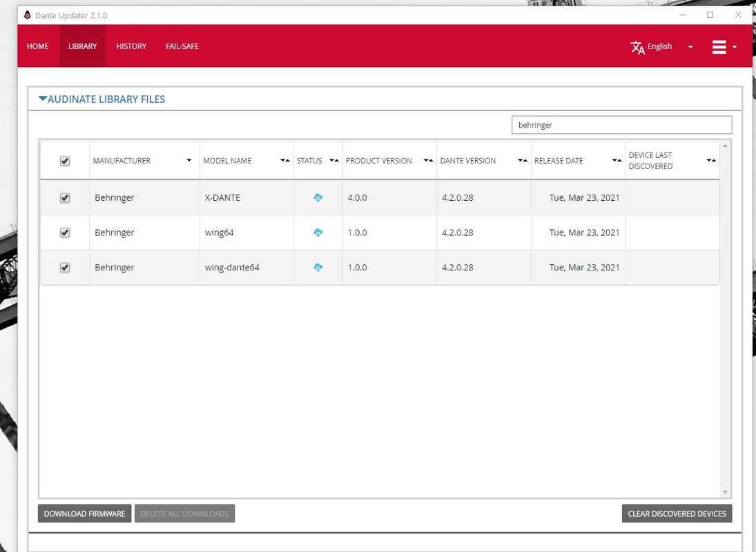756x552 pixels.
Task: Close the Dante Updater window
Action: pos(738,15)
